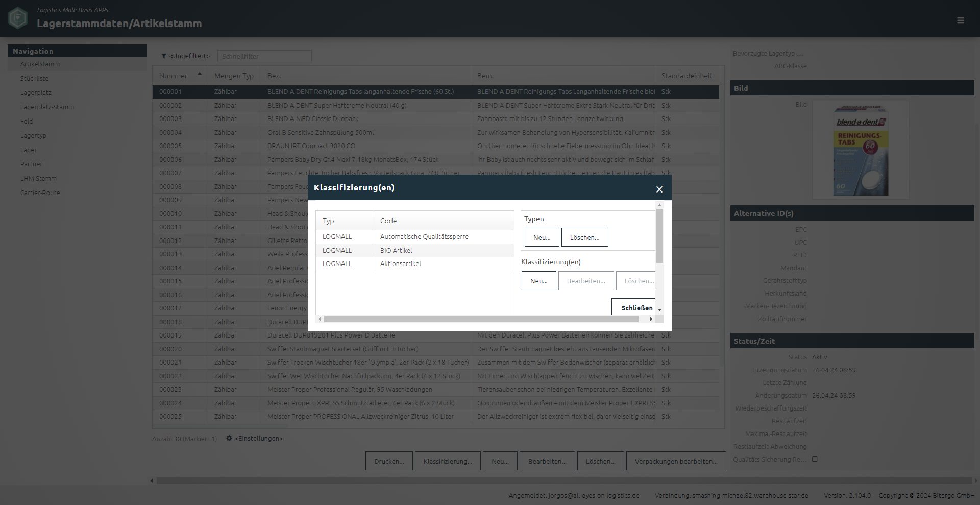
Task: Open Lagertyp in navigation
Action: 33,136
